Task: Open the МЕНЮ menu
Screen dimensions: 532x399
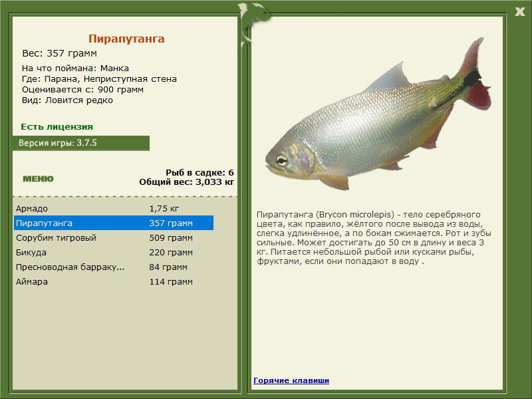Action: [39, 179]
